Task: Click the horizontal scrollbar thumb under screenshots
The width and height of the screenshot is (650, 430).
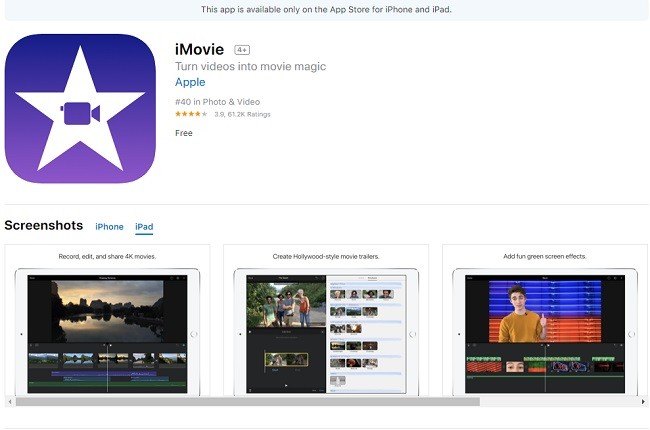Action: pyautogui.click(x=248, y=402)
